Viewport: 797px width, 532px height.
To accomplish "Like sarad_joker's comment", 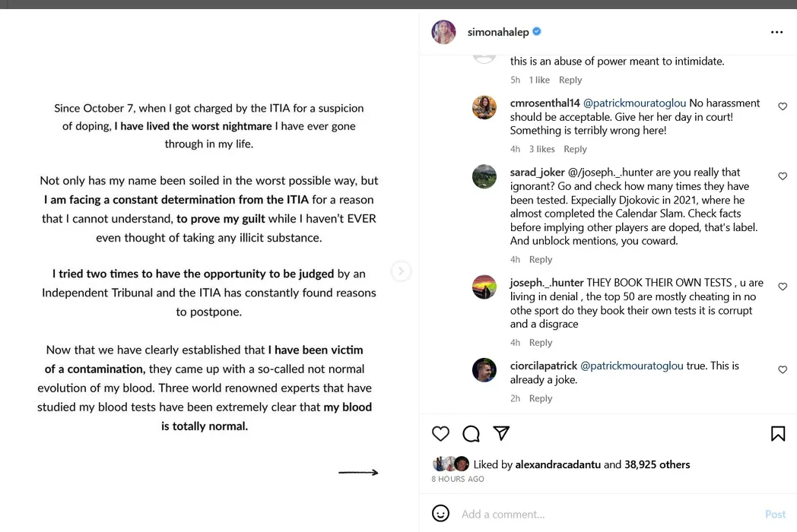I will [x=783, y=176].
